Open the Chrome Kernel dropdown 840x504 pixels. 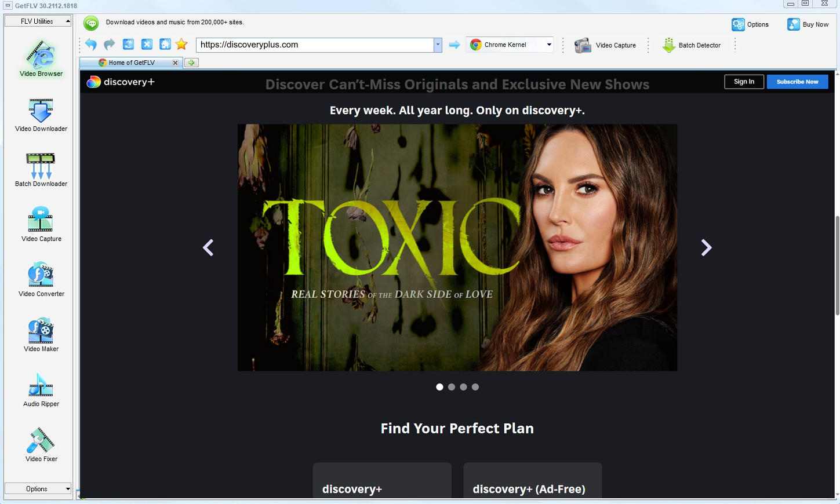tap(510, 45)
